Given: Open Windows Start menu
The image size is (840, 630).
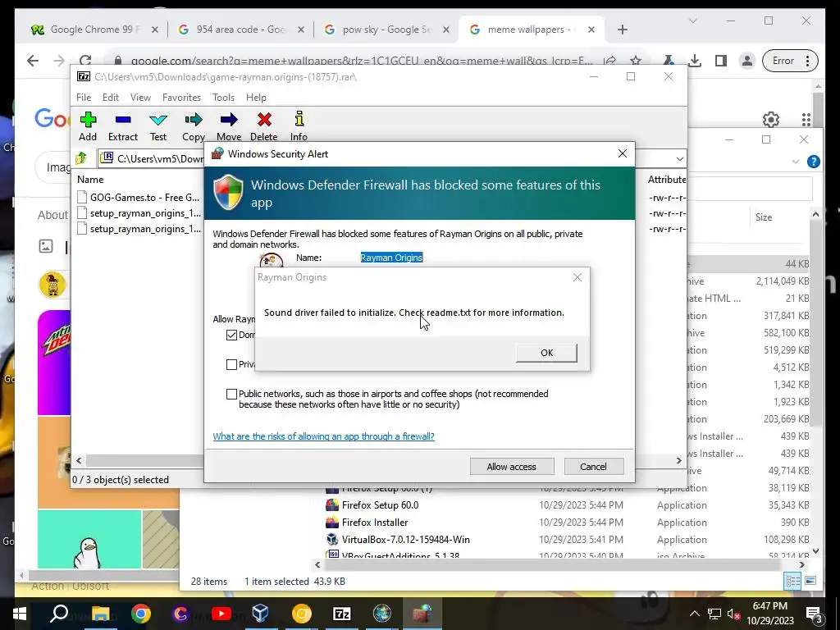Looking at the screenshot, I should point(20,614).
